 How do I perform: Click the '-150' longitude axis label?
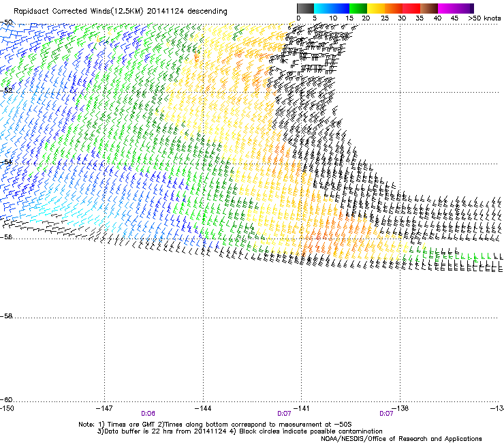point(7,408)
